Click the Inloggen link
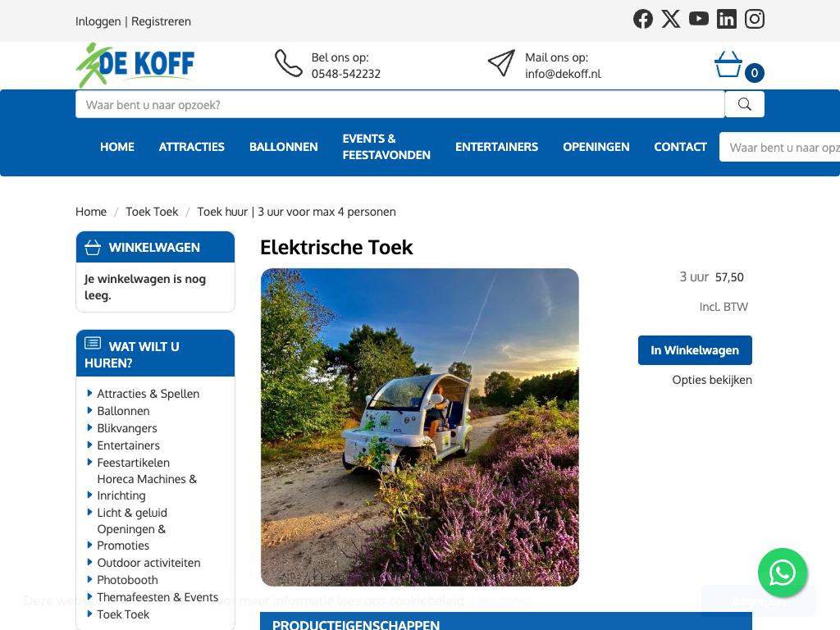Screen dimensions: 840x630 tap(98, 21)
